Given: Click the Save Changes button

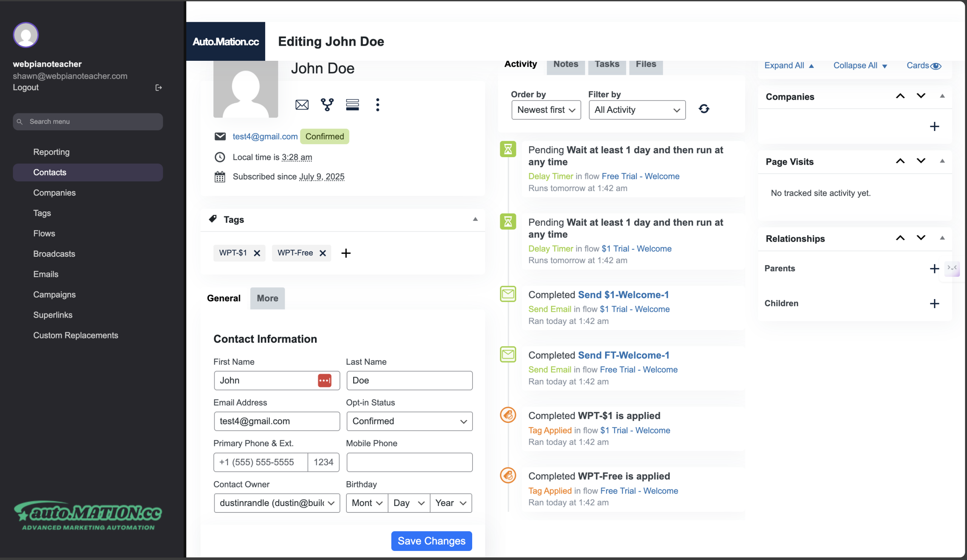Looking at the screenshot, I should click(x=431, y=541).
